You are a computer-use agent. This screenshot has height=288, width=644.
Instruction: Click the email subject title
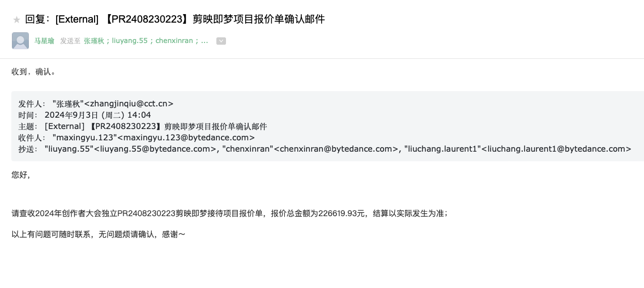(x=175, y=19)
